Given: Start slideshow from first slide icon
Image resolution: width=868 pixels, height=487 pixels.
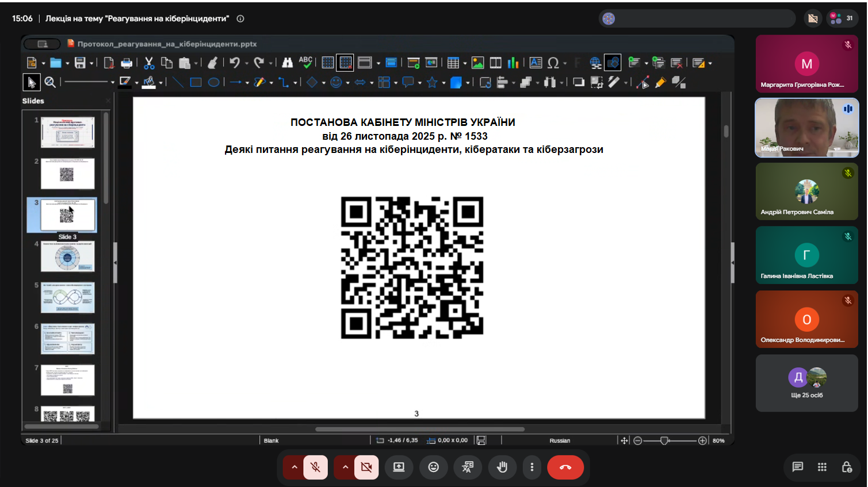Looking at the screenshot, I should (x=413, y=63).
